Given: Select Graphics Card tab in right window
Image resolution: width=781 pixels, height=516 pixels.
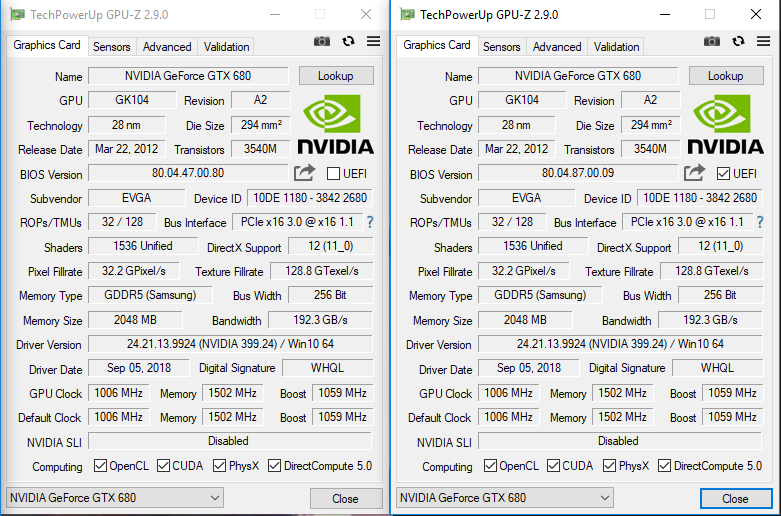Looking at the screenshot, I should point(437,45).
